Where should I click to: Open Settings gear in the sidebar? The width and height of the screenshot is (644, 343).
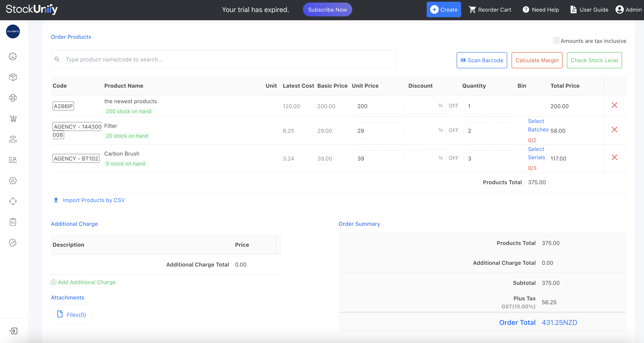12,181
